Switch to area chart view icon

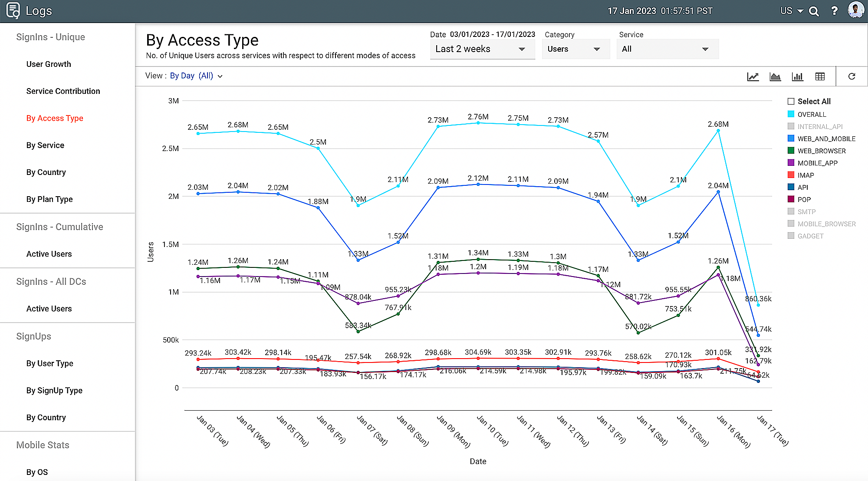point(775,77)
